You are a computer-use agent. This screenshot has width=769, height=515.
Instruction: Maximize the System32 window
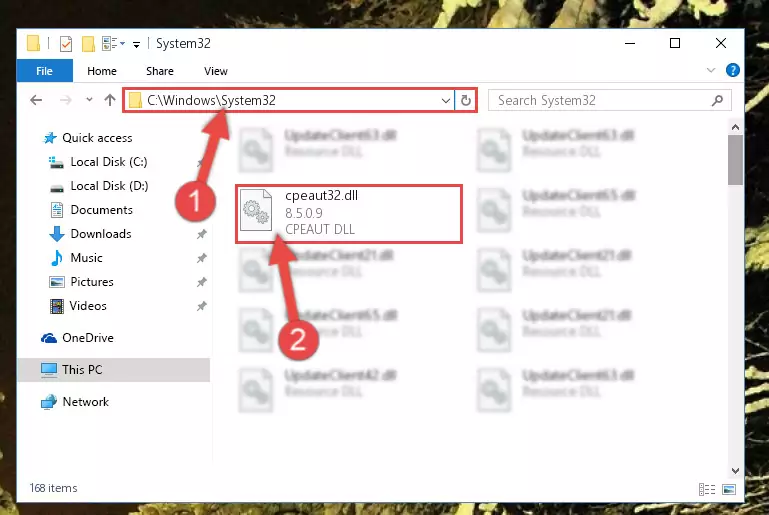pyautogui.click(x=675, y=44)
